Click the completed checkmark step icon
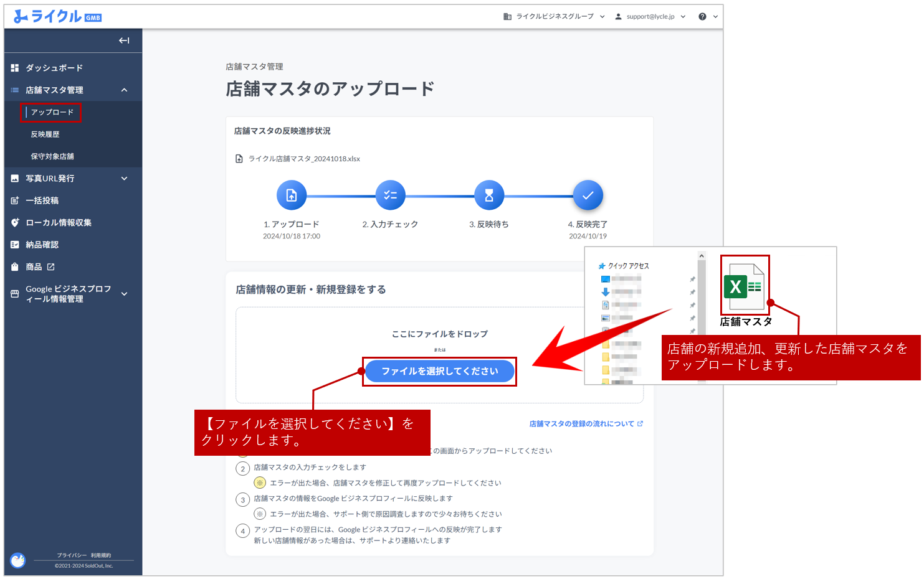924x579 pixels. (588, 195)
